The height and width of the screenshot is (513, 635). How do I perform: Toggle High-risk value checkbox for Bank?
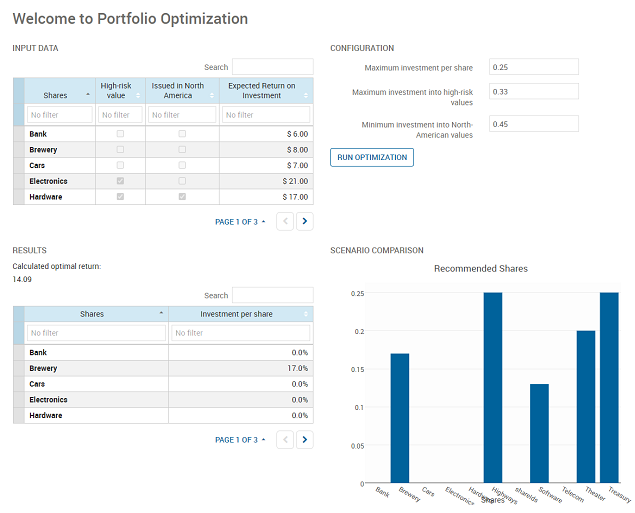click(x=122, y=133)
